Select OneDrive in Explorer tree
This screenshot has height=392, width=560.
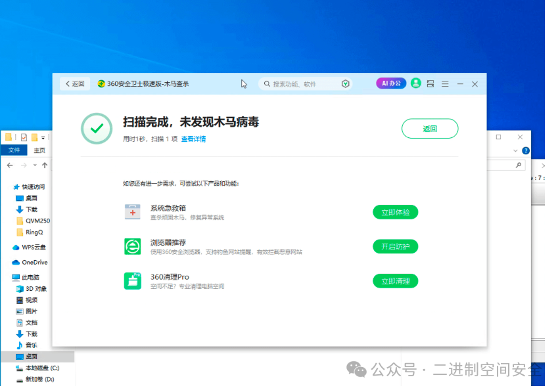tap(30, 262)
